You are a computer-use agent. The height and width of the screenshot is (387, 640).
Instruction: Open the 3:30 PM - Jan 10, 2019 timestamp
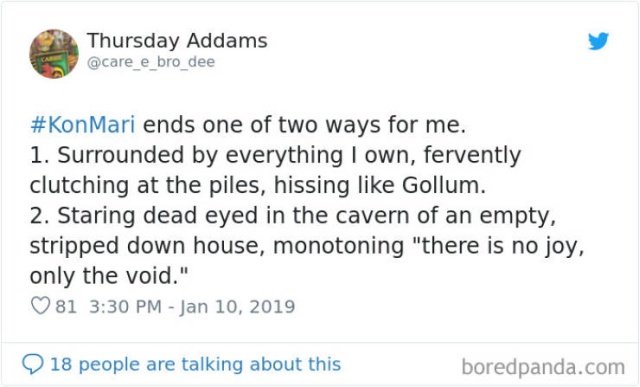[x=192, y=307]
